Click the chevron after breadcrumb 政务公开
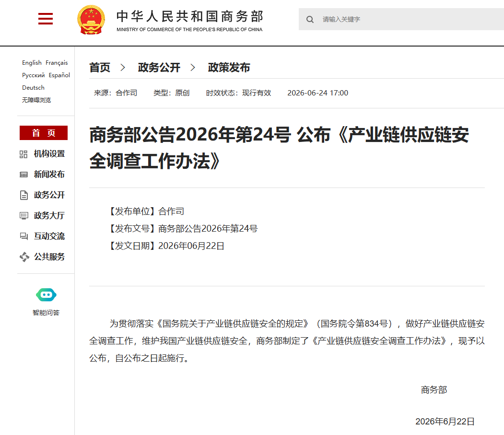This screenshot has height=435, width=504. pos(192,68)
